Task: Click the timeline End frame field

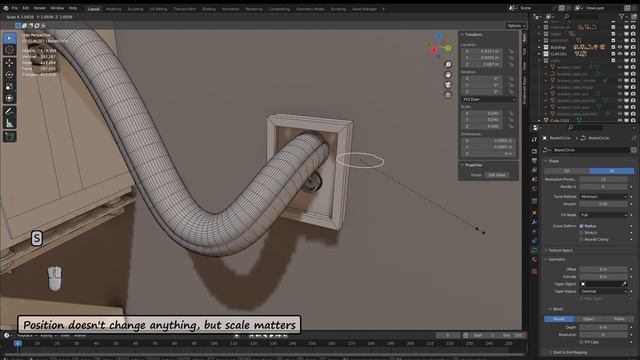Action: (x=512, y=336)
